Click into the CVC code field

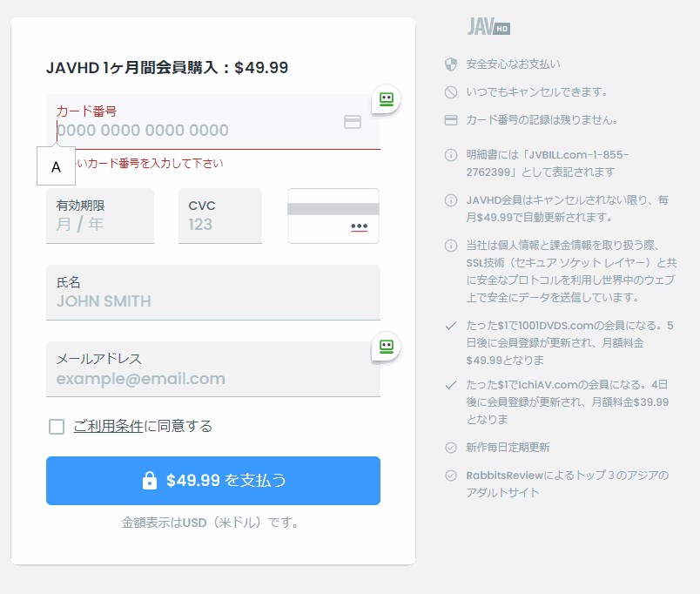pos(219,224)
